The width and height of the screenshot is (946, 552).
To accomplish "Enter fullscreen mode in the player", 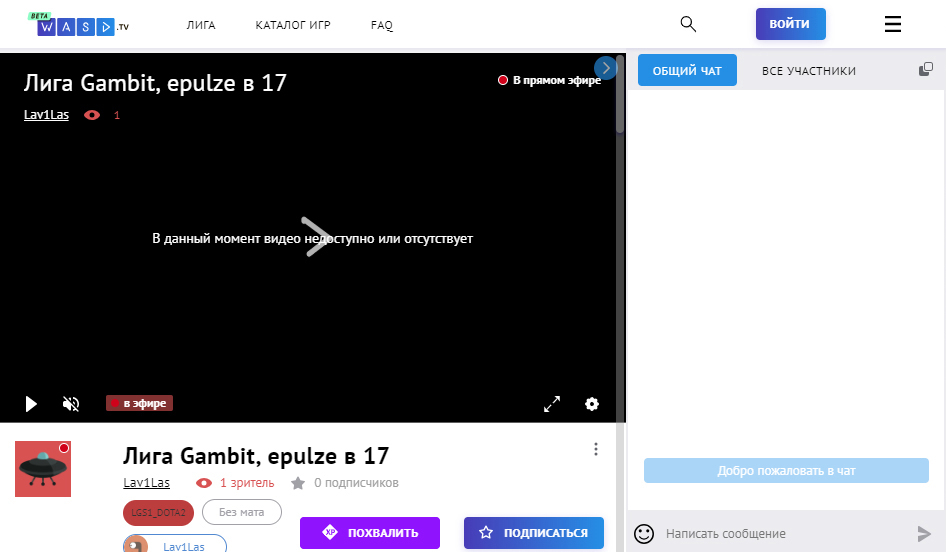I will coord(552,404).
